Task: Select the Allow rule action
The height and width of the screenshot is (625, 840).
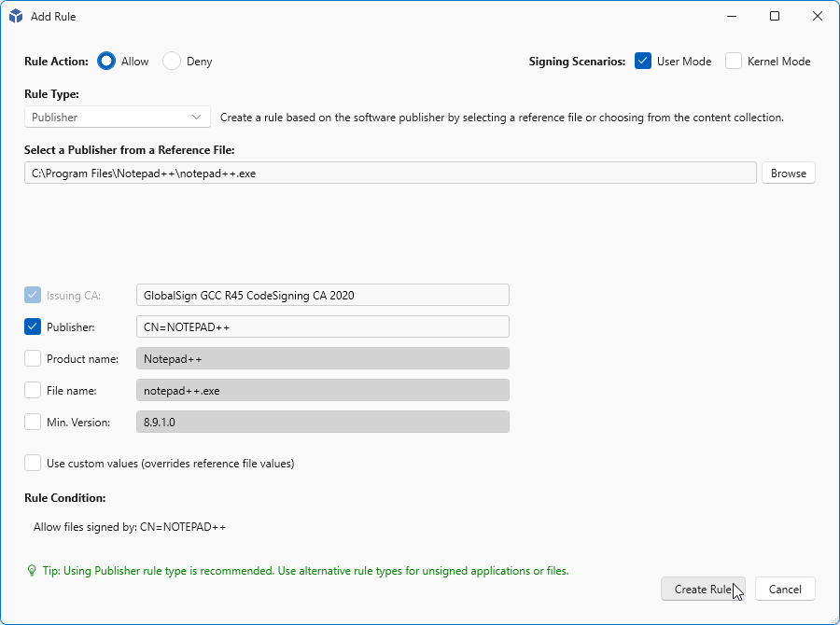Action: (106, 62)
